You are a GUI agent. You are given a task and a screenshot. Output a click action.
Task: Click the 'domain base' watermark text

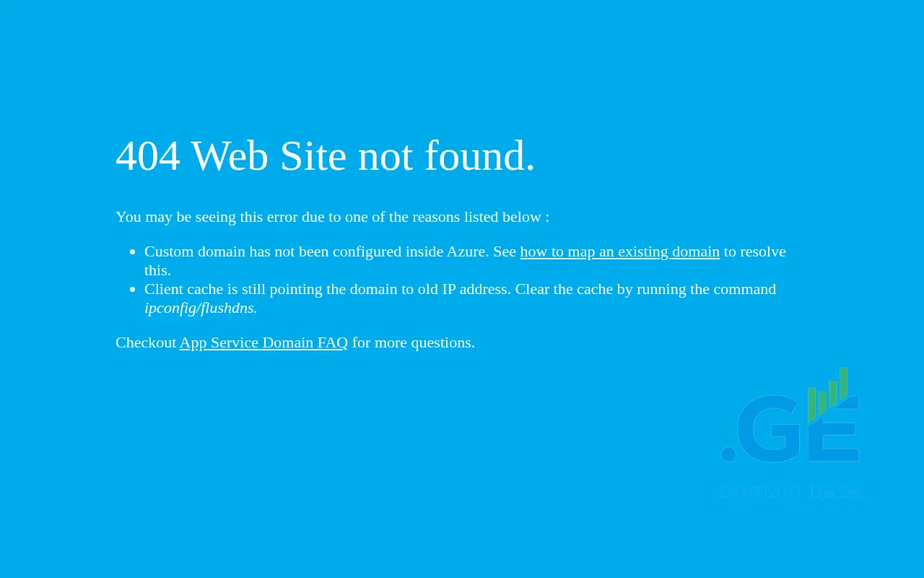click(789, 491)
